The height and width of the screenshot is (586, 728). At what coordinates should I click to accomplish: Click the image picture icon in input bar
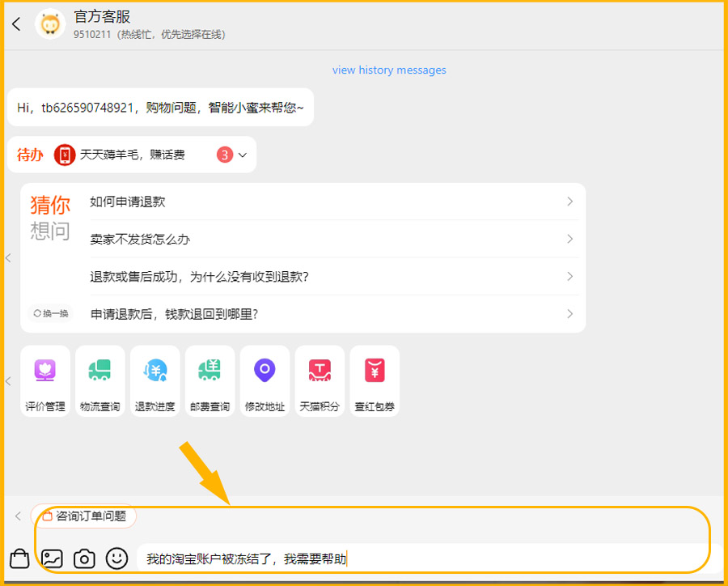coord(53,558)
